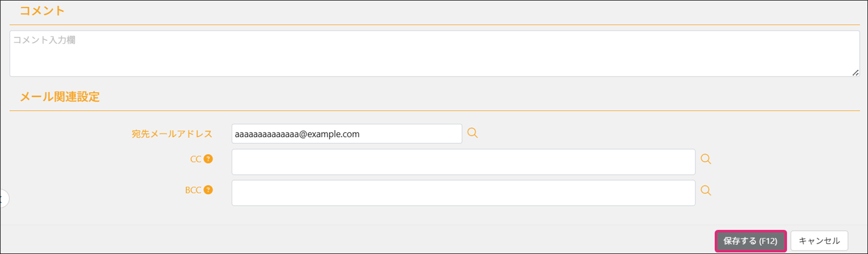The height and width of the screenshot is (254, 868).
Task: Click the CC help question mark icon
Action: [208, 159]
